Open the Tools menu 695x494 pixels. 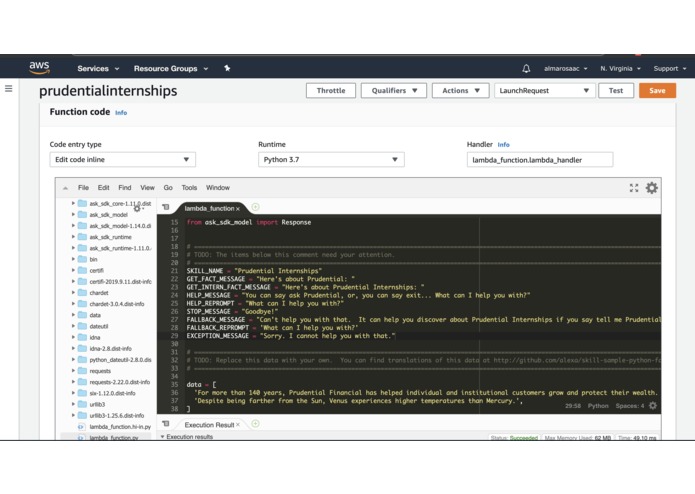(x=189, y=188)
